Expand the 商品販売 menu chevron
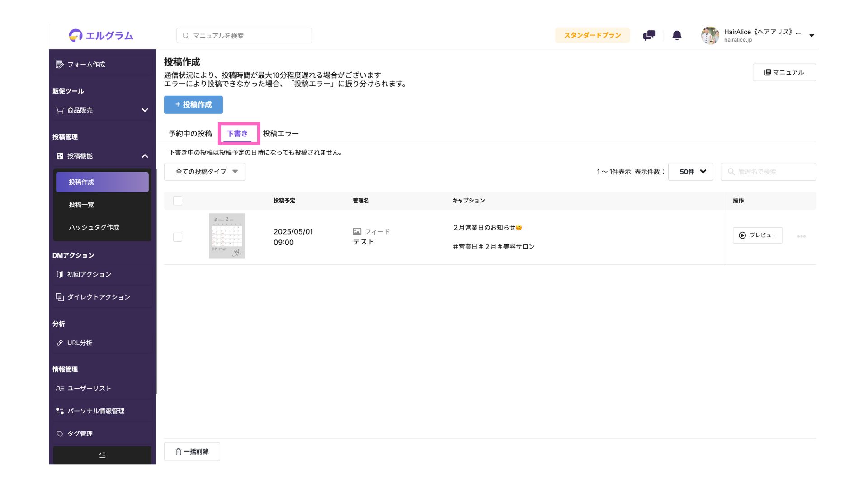 tap(145, 110)
